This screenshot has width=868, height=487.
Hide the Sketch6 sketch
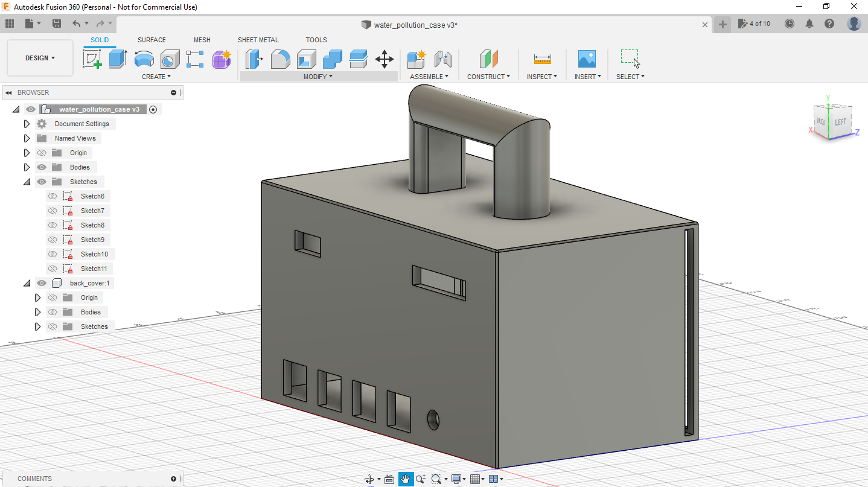[x=53, y=196]
